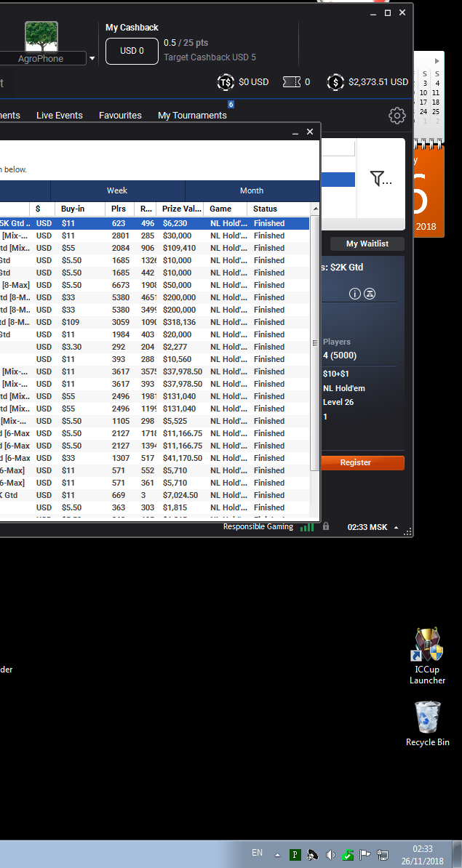462x868 pixels.
Task: Sort by the $ currency column header
Action: coord(42,209)
